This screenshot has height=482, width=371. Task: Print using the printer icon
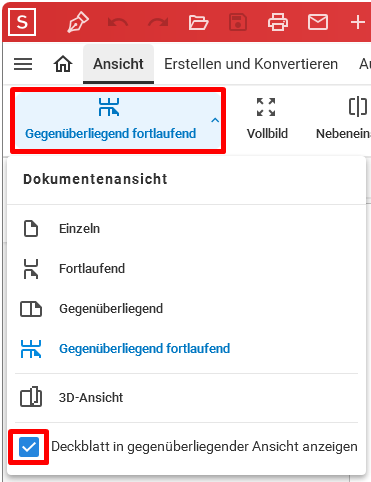pyautogui.click(x=278, y=22)
